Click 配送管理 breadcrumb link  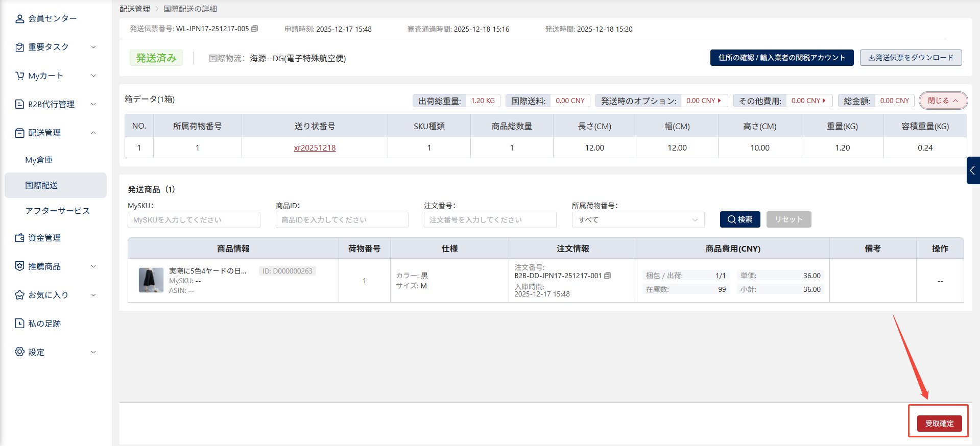(x=135, y=9)
